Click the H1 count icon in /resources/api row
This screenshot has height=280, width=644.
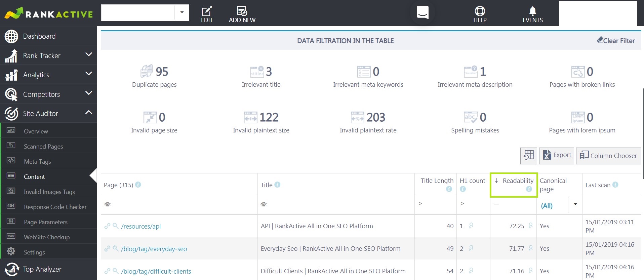471,226
